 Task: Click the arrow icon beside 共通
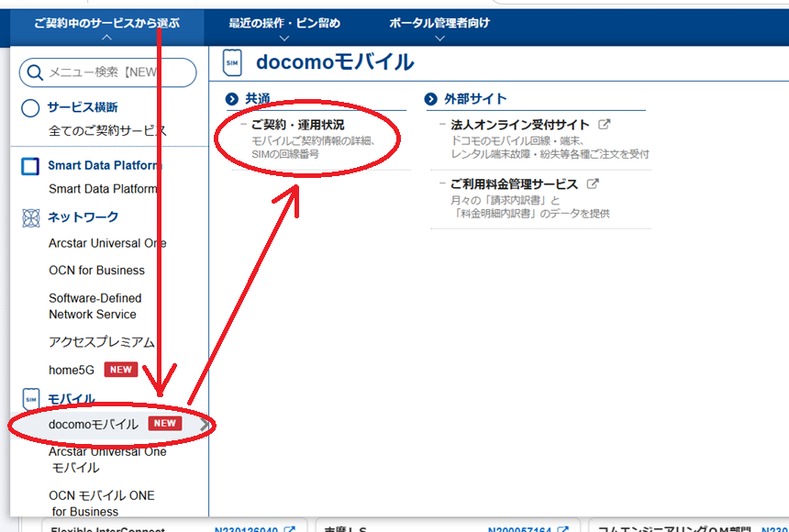[x=232, y=99]
